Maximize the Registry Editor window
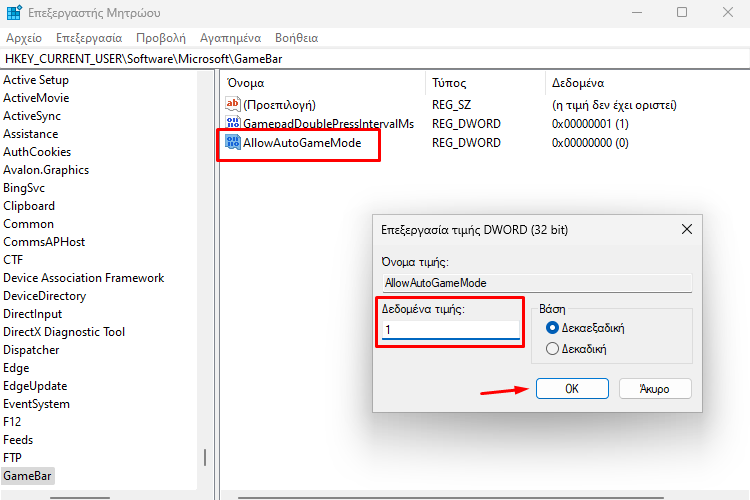 [682, 12]
